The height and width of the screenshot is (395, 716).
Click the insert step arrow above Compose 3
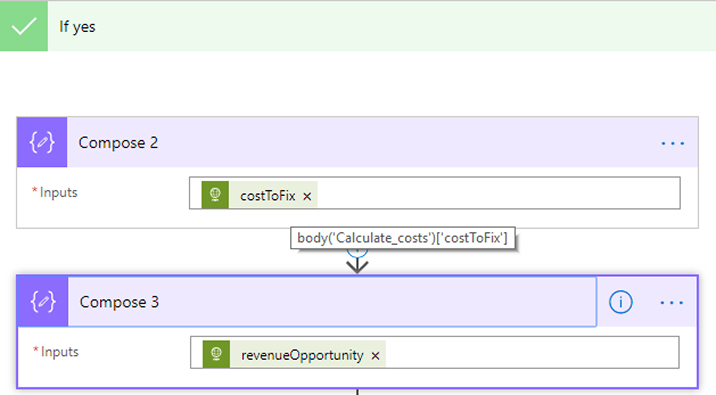(x=357, y=264)
